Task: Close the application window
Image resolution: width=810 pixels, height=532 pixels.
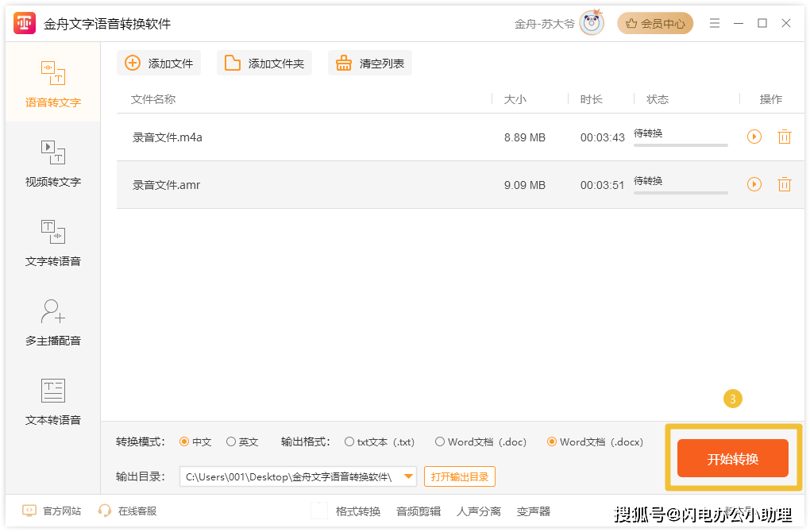Action: coord(785,23)
